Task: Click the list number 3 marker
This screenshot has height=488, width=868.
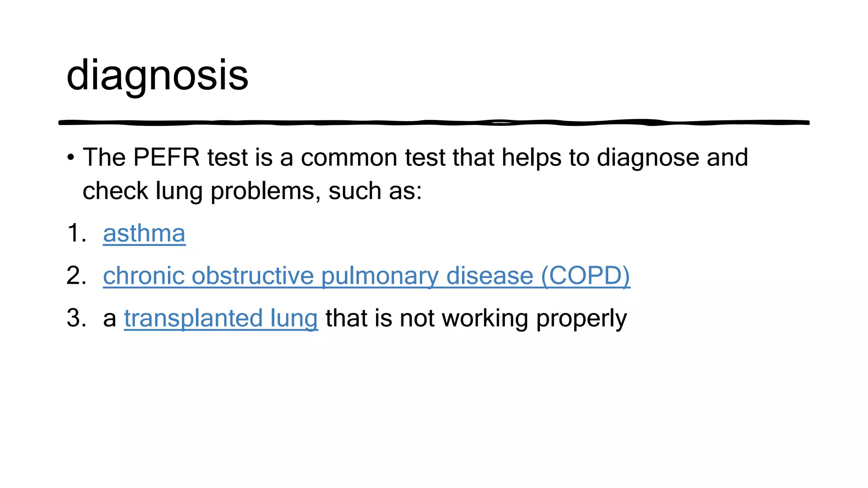Action: pyautogui.click(x=77, y=318)
